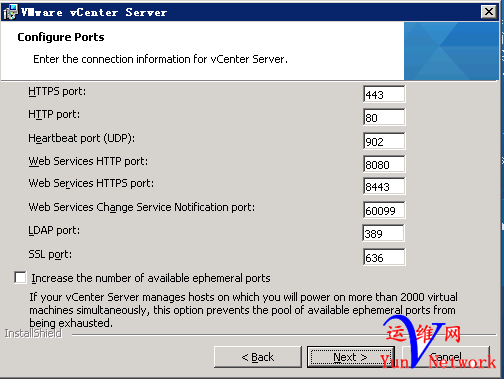Click the Heartbeat port field showing 902
The height and width of the screenshot is (379, 504).
point(384,141)
